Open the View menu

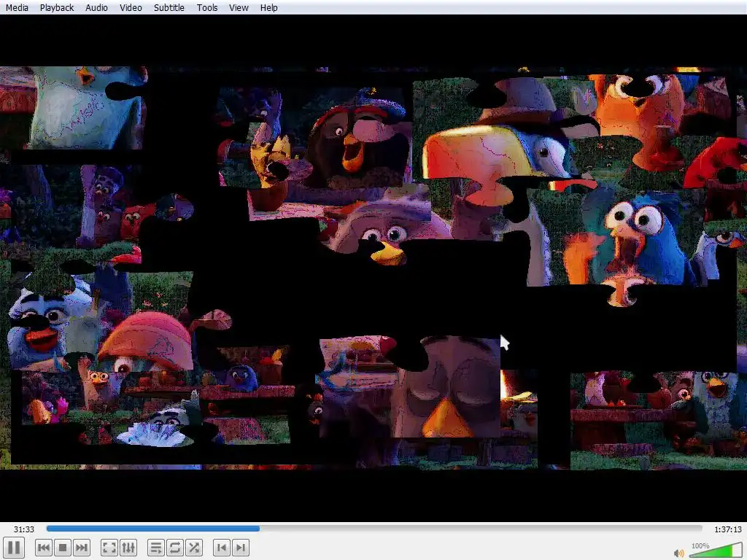pos(239,7)
